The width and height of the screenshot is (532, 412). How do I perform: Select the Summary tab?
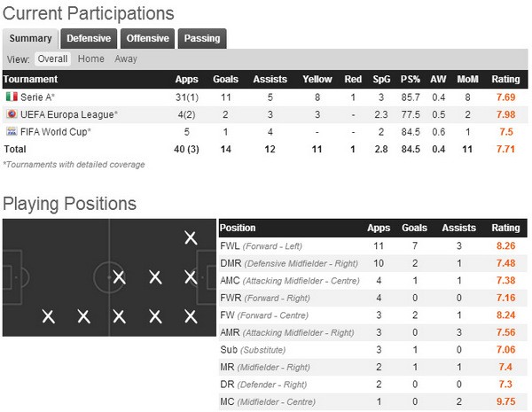[30, 38]
